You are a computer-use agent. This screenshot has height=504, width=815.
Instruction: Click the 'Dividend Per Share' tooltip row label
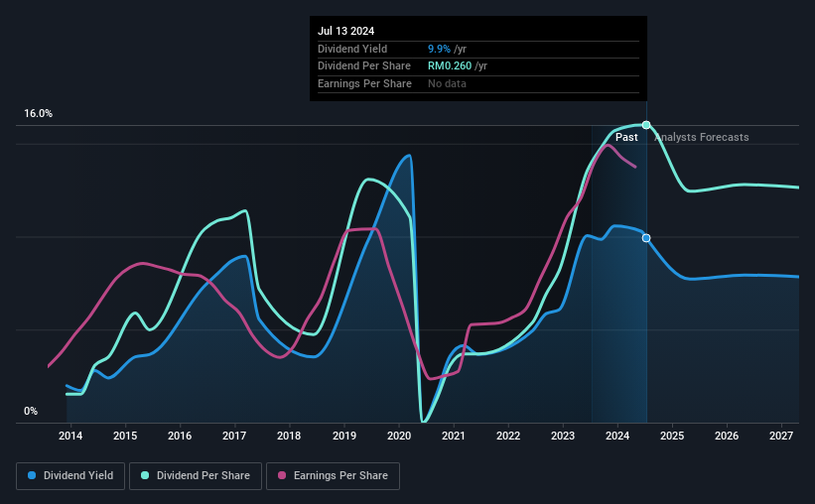point(364,66)
